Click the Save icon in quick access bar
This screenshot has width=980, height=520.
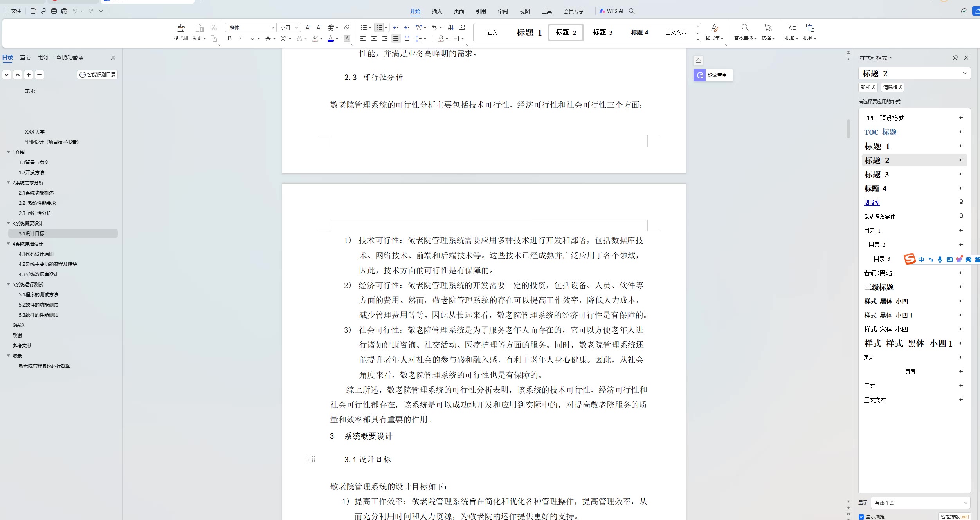34,11
